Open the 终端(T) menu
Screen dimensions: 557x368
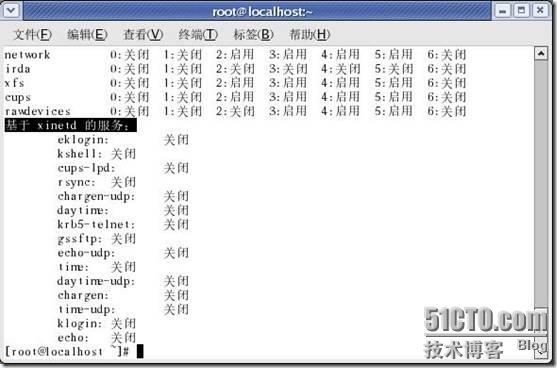(x=198, y=35)
